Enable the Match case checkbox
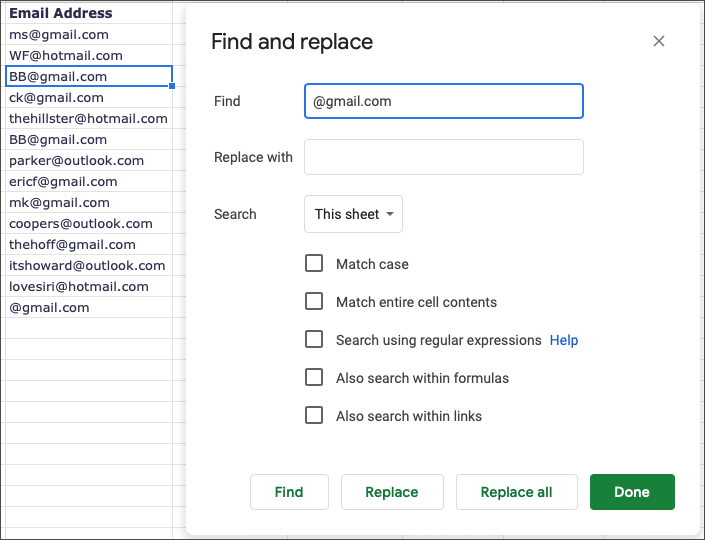 [314, 264]
